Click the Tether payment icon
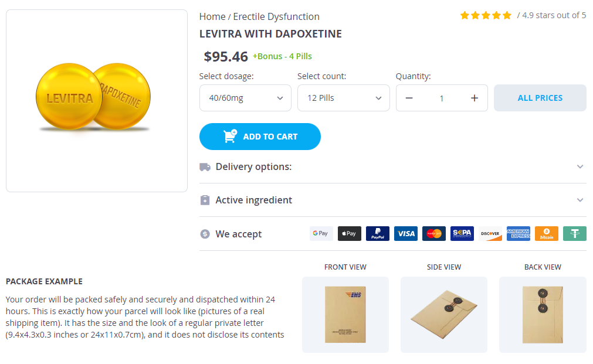The image size is (593, 364). pos(575,233)
